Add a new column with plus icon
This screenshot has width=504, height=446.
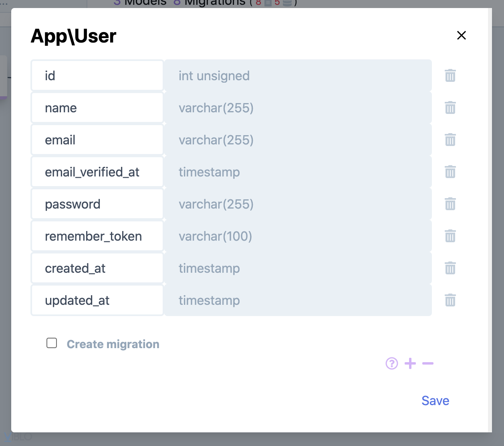(x=410, y=363)
